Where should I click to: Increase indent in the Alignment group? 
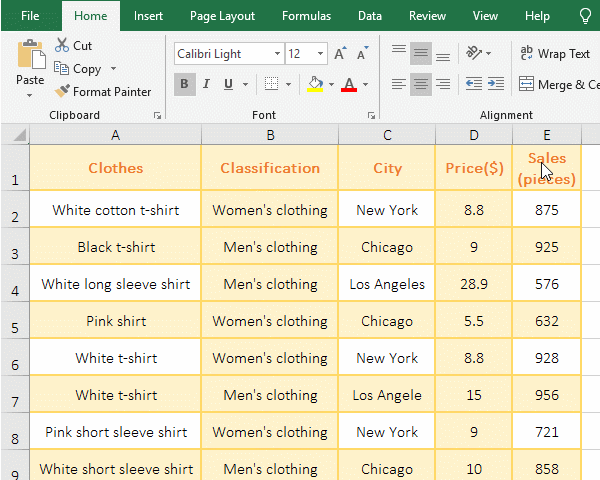click(x=496, y=84)
